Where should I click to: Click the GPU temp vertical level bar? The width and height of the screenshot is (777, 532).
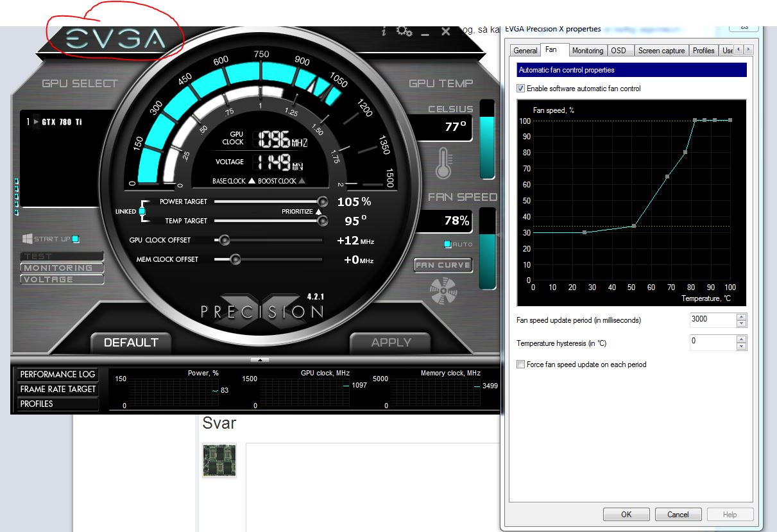click(x=488, y=139)
